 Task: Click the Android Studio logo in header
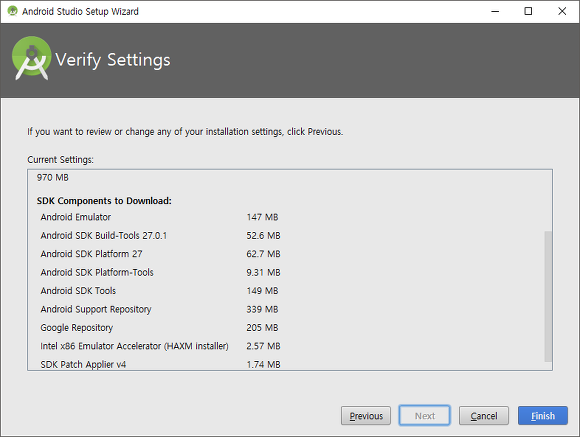click(x=31, y=58)
